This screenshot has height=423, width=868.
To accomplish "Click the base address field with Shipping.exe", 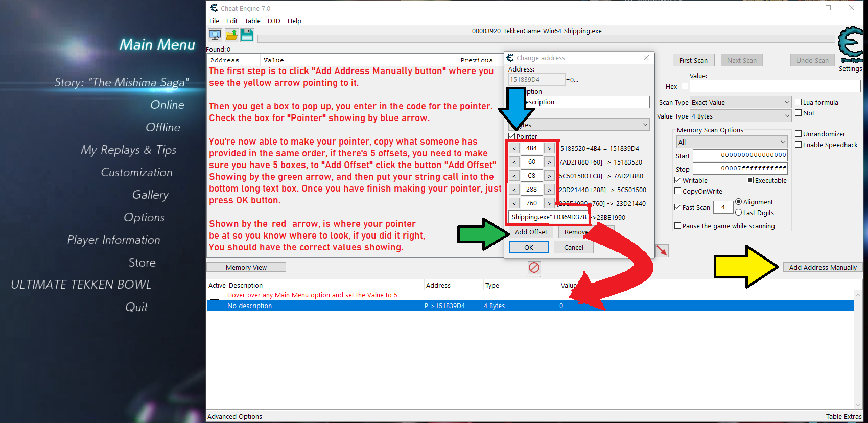I will tap(548, 217).
